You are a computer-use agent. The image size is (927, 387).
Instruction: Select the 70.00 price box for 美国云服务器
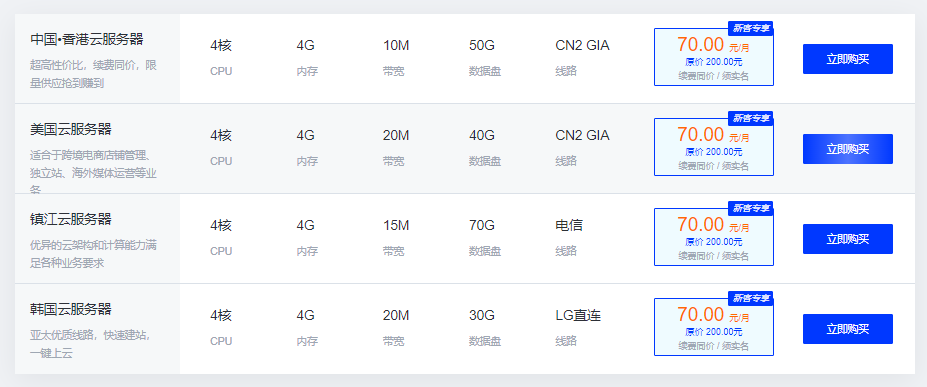coord(714,147)
